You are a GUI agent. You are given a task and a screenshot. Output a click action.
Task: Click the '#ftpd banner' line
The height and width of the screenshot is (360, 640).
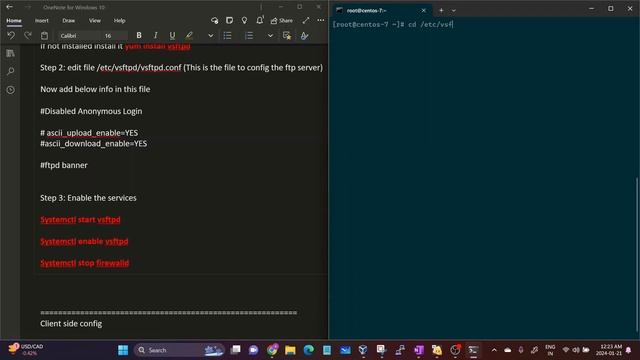[64, 165]
